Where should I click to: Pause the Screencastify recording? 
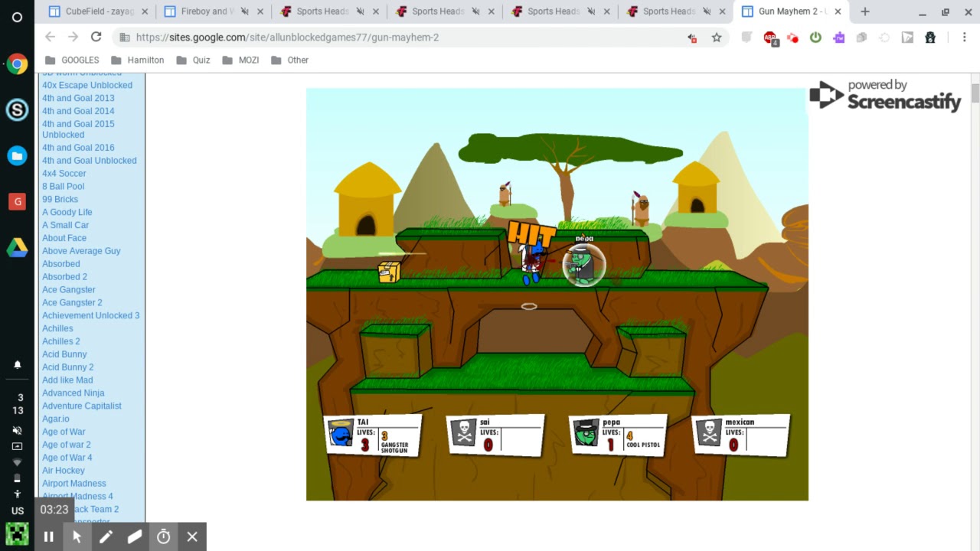(x=48, y=537)
